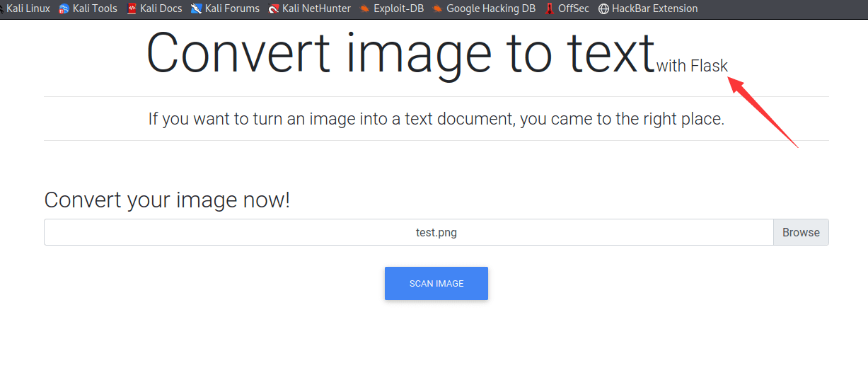Click the Kali Forums bookmark icon
868x373 pixels.
click(x=197, y=9)
